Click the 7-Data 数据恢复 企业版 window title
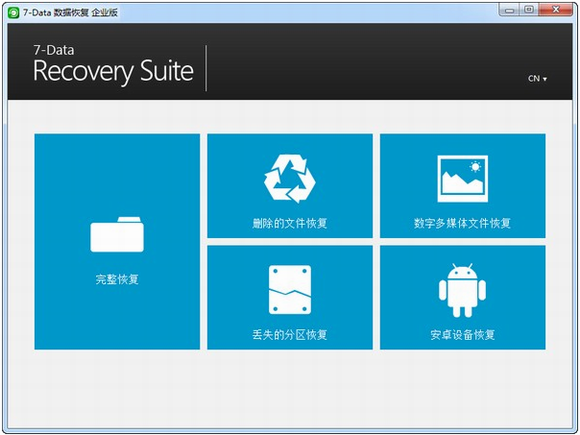This screenshot has height=435, width=580. (70, 13)
